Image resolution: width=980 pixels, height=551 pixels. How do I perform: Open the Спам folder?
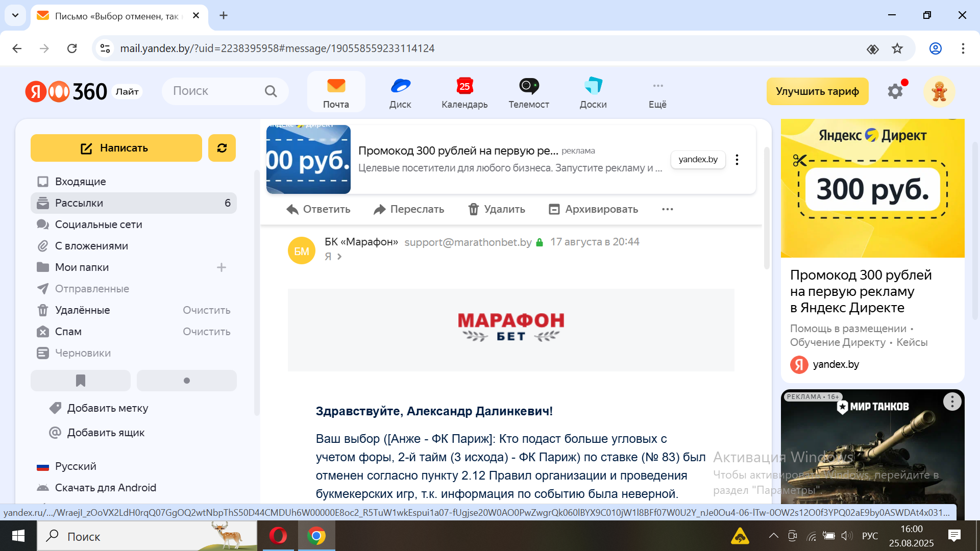(68, 332)
